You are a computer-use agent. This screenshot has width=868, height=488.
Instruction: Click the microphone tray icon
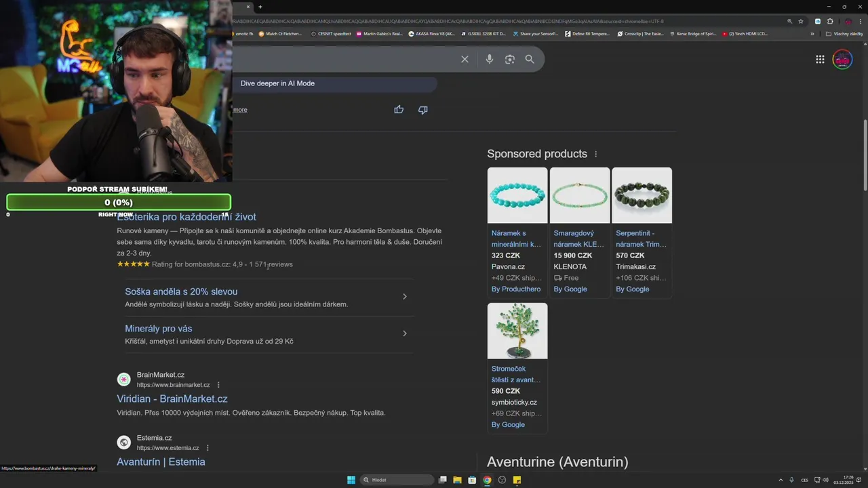pyautogui.click(x=791, y=480)
